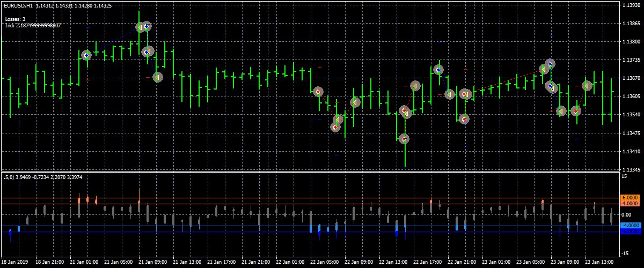The width and height of the screenshot is (644, 268).
Task: Click price axis label 1.13800
Action: click(x=631, y=42)
